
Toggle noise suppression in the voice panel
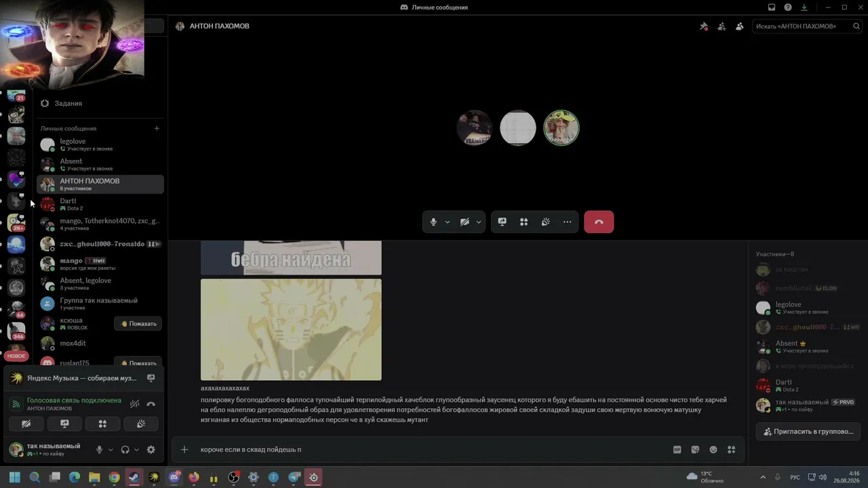pyautogui.click(x=135, y=404)
